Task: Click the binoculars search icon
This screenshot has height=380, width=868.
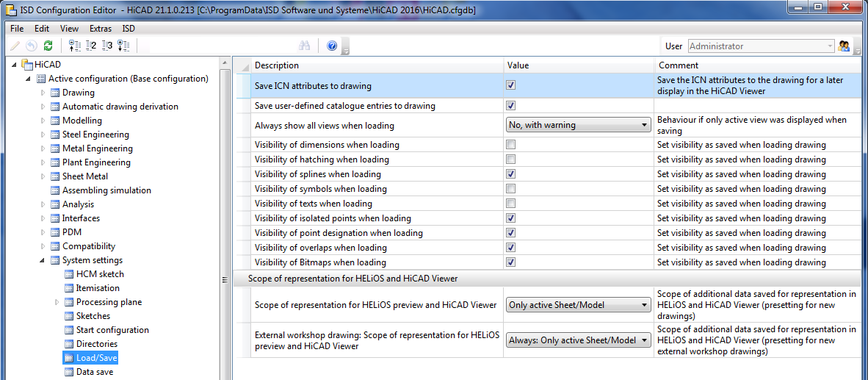Action: click(x=305, y=46)
